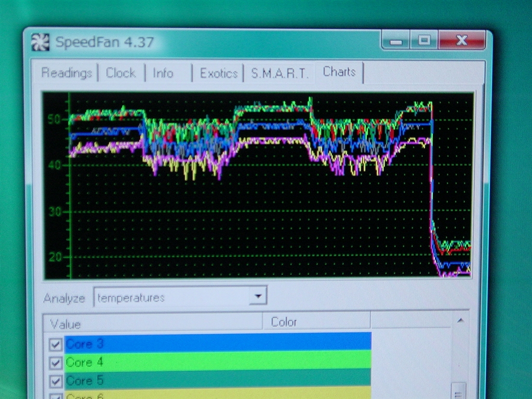Select the Exotics tab
The image size is (532, 399).
click(219, 73)
